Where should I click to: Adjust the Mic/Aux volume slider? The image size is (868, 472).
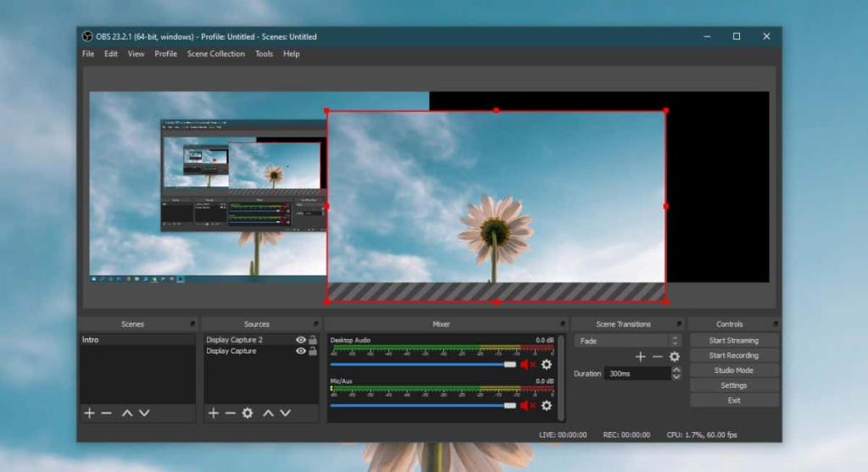point(509,406)
